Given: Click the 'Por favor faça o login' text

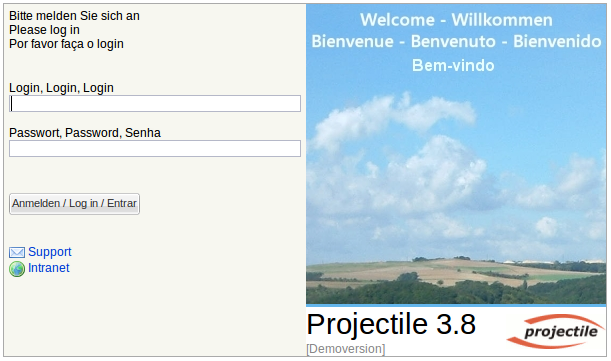Looking at the screenshot, I should point(66,44).
